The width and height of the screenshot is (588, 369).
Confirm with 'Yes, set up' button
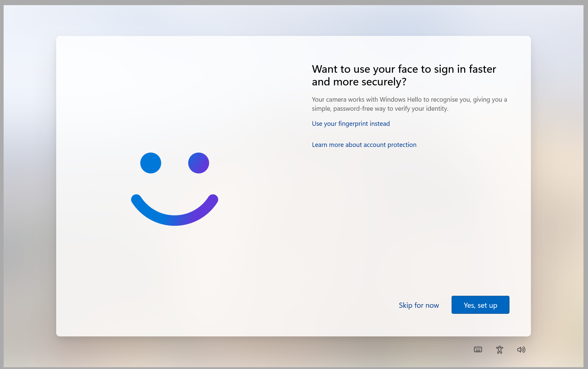point(480,305)
